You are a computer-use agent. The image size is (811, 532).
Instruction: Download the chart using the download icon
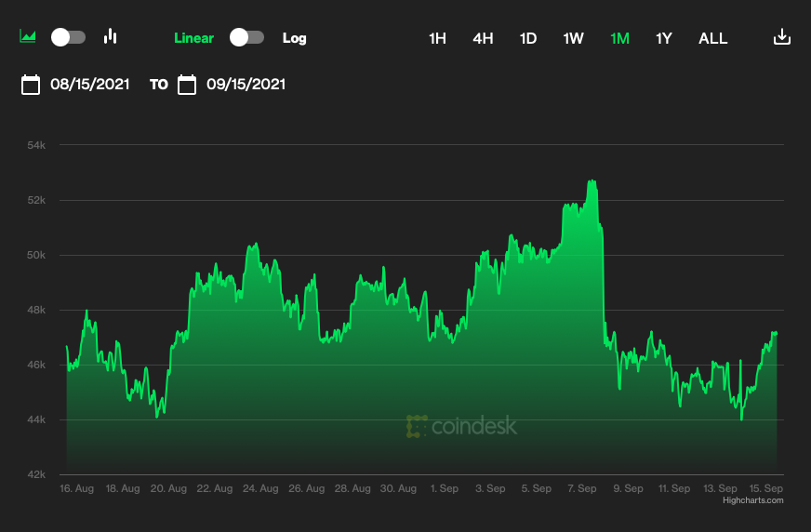[782, 37]
